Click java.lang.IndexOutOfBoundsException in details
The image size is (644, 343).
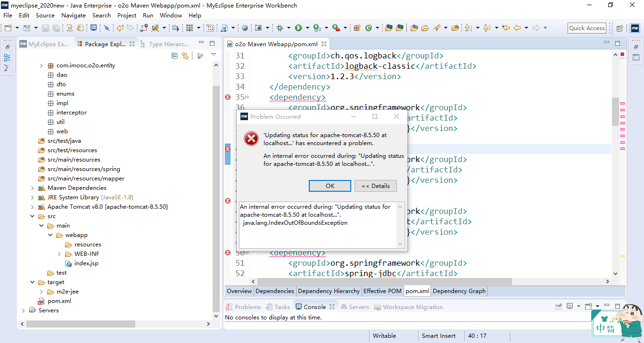[x=295, y=223]
